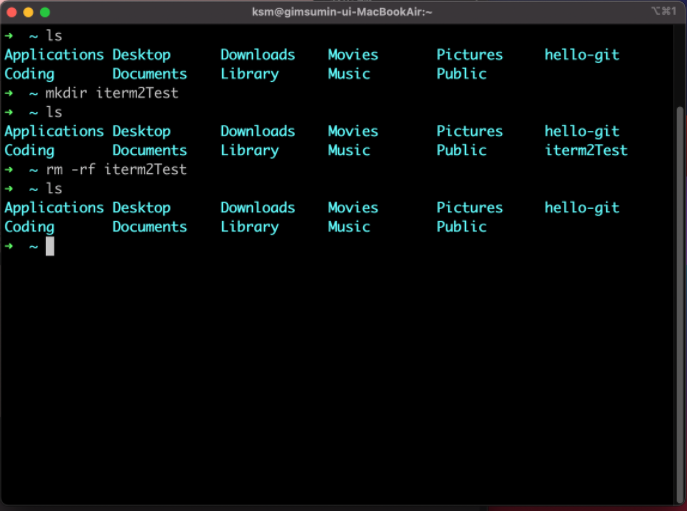687x511 pixels.
Task: Close the terminal with the red button
Action: tap(12, 12)
